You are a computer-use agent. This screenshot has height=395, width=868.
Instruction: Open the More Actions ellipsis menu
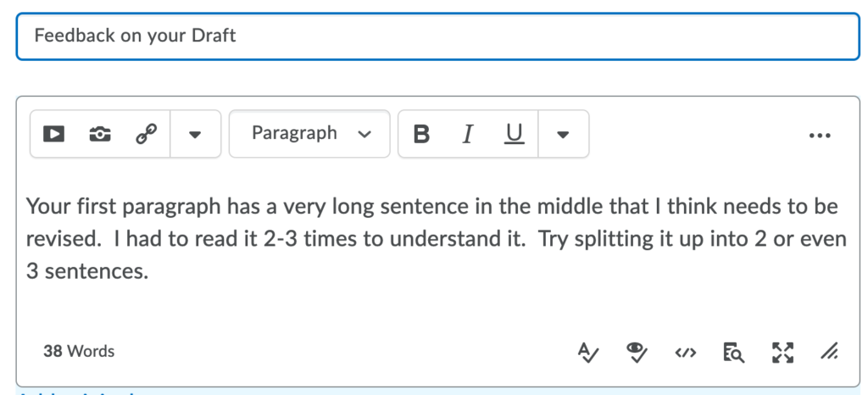(820, 135)
